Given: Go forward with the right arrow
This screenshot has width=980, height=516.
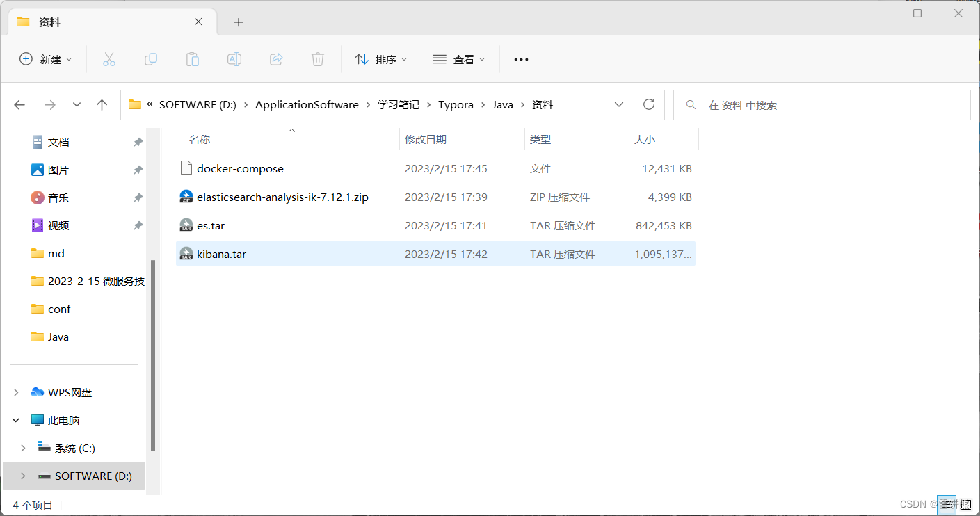Looking at the screenshot, I should pos(49,105).
